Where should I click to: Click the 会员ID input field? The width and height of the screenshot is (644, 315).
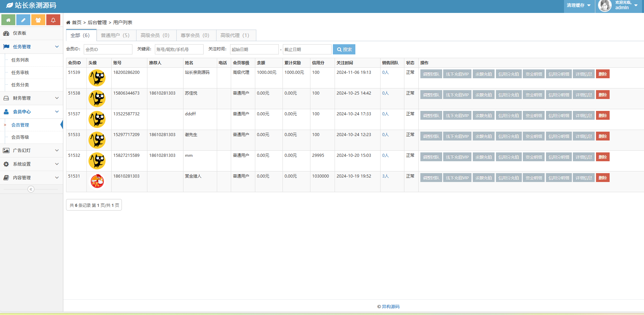pos(108,49)
